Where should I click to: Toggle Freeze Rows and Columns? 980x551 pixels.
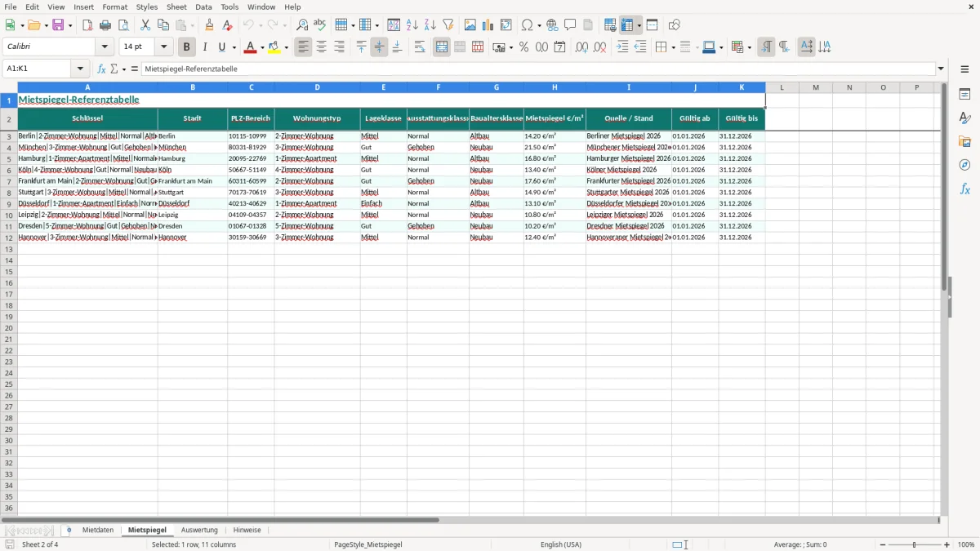coord(627,25)
